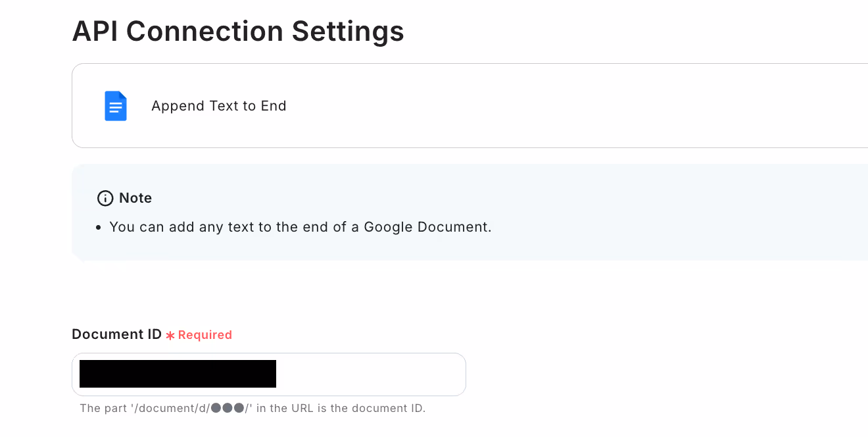Click the bullet point in the Note section
This screenshot has height=437, width=868.
[x=99, y=228]
